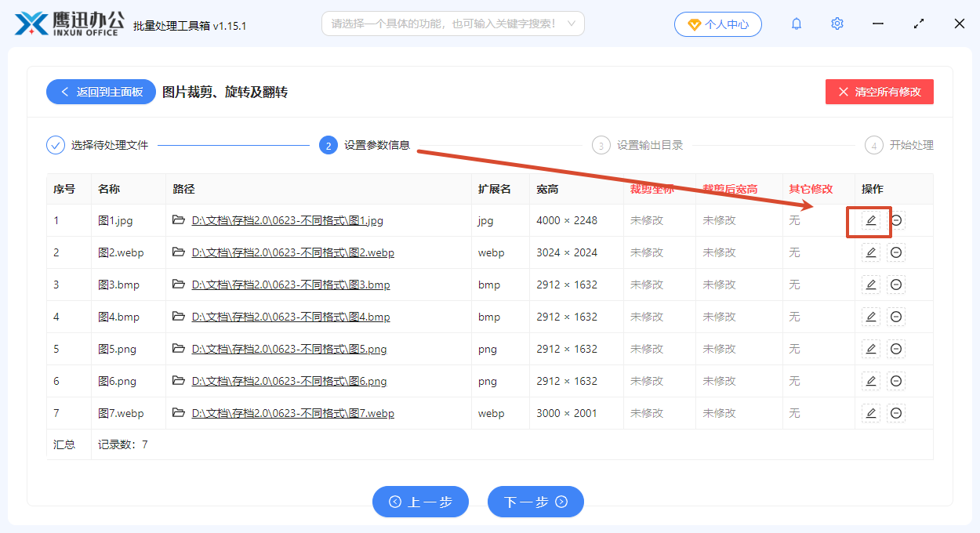Expand the function search dropdown arrow
This screenshot has width=980, height=533.
pos(572,24)
